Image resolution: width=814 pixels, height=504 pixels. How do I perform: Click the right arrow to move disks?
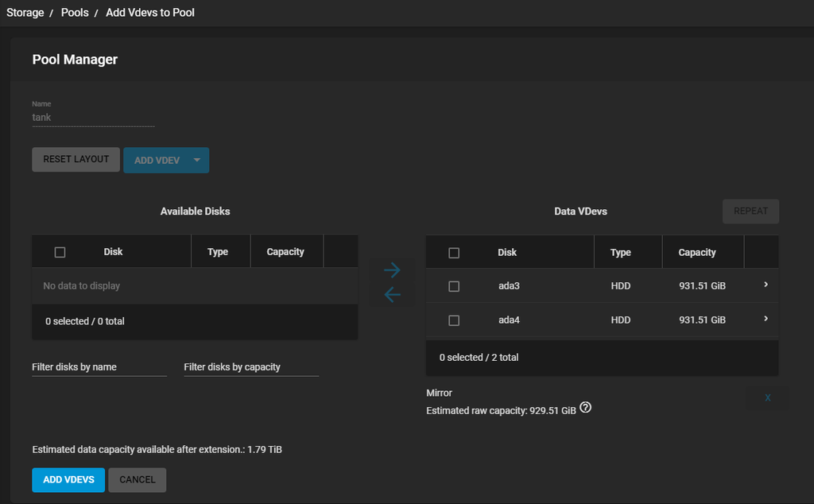coord(392,270)
